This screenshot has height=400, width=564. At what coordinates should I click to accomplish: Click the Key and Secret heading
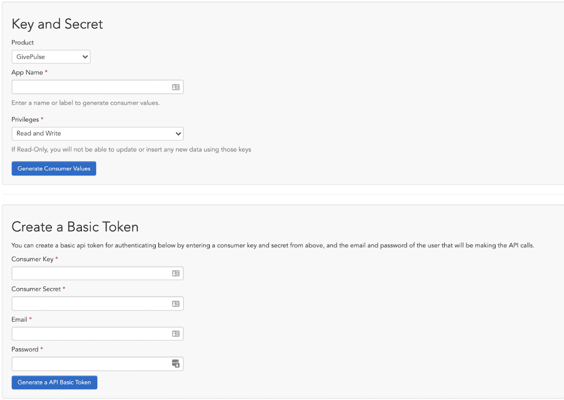57,24
